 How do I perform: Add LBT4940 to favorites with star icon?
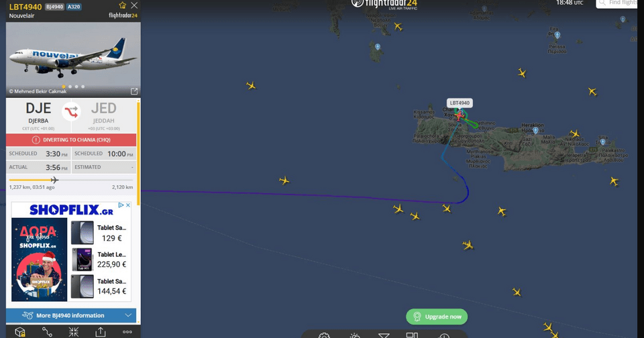pos(122,5)
